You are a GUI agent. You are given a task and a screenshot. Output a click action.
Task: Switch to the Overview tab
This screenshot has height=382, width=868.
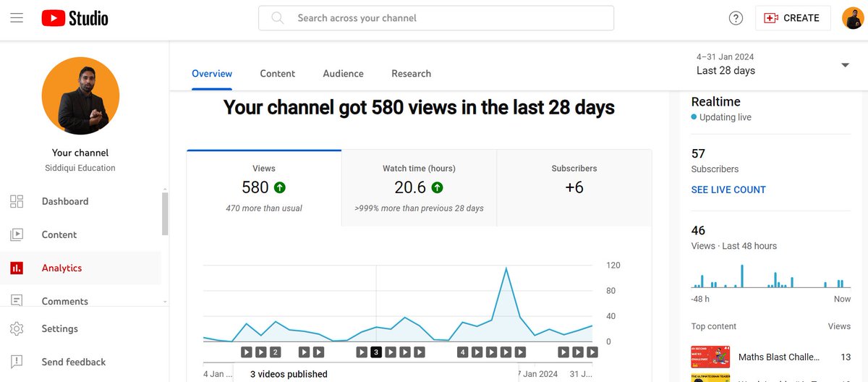tap(212, 73)
